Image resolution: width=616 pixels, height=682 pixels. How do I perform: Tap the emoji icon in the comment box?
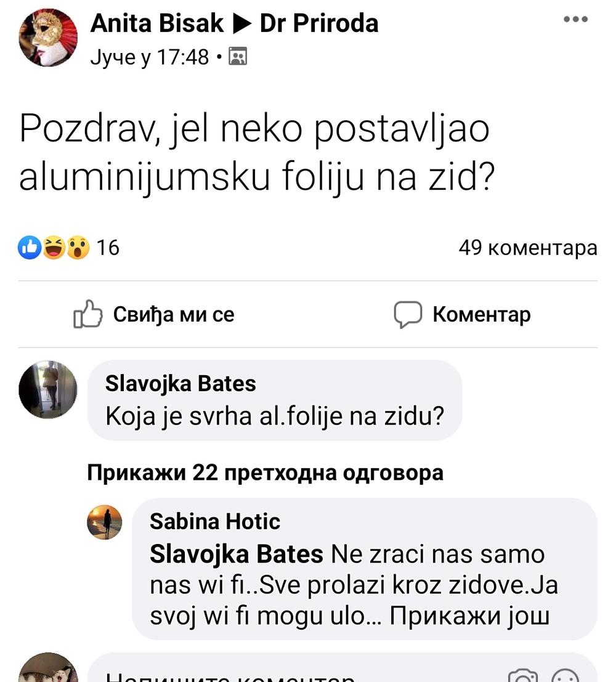[x=565, y=676]
